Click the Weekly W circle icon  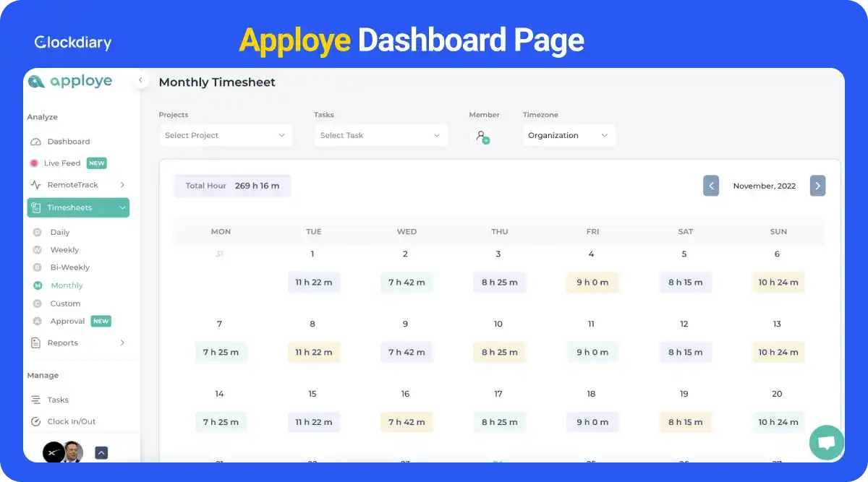point(38,249)
